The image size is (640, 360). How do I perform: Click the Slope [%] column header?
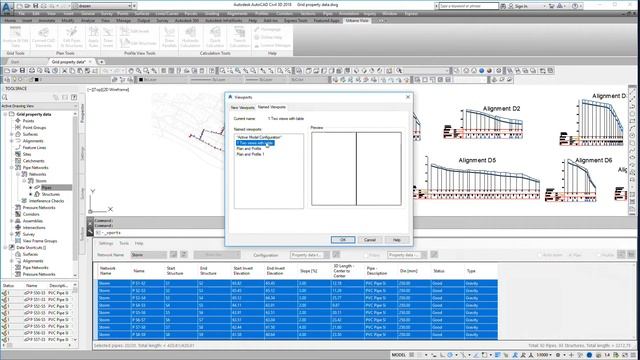309,271
